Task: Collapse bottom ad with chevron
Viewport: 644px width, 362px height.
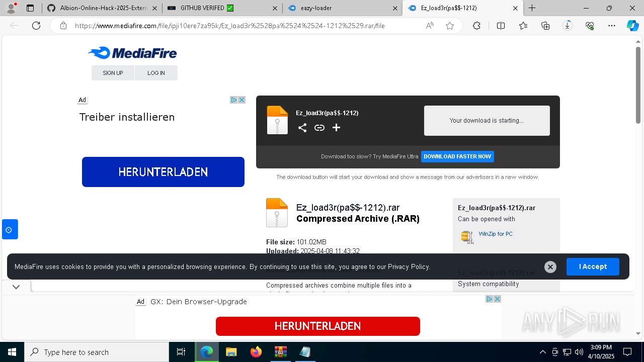Action: (16, 287)
